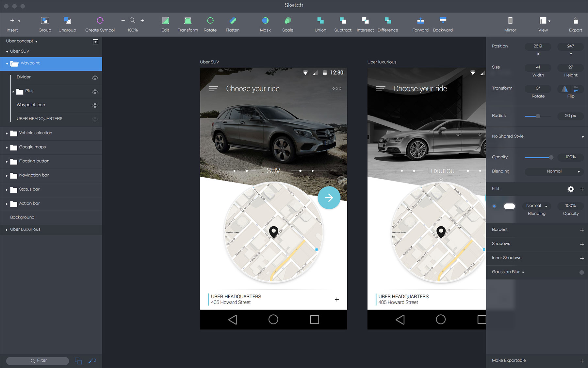Click the white fill color swatch
The height and width of the screenshot is (368, 588).
coord(509,206)
